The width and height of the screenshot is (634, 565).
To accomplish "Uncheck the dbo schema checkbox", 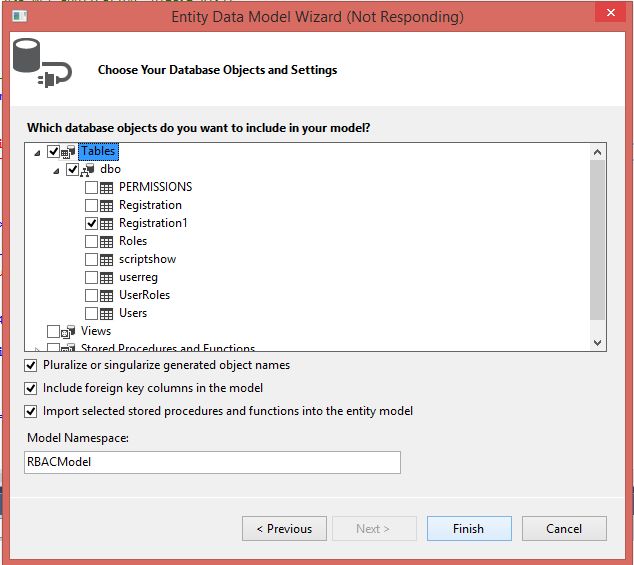I will (x=72, y=169).
